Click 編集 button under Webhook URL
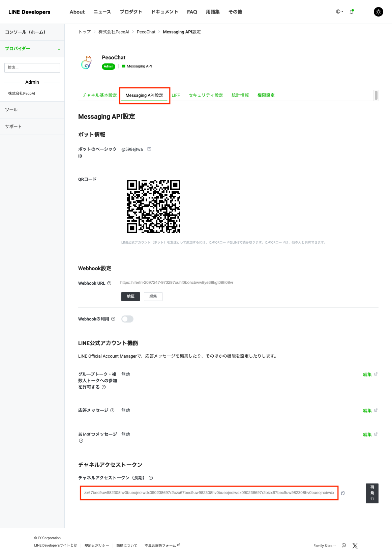Image resolution: width=392 pixels, height=556 pixels. pyautogui.click(x=153, y=296)
